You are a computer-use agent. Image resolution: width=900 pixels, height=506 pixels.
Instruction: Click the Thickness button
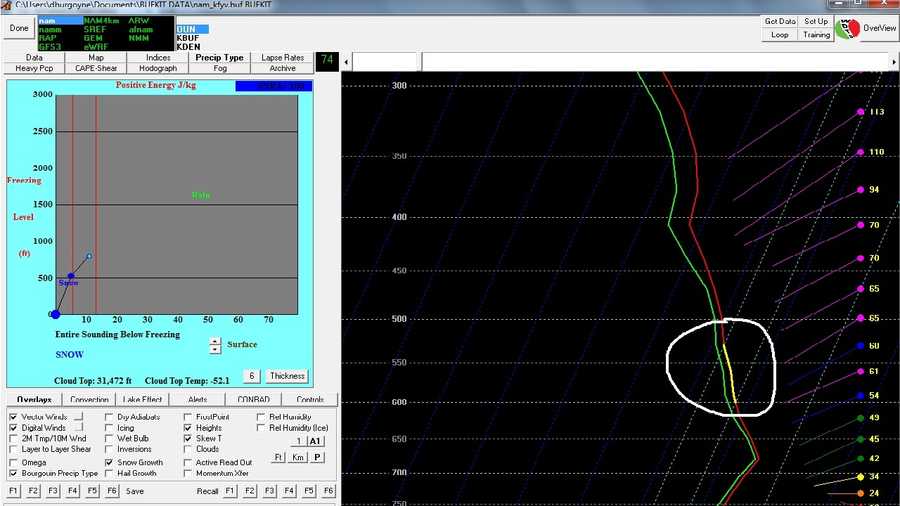pyautogui.click(x=287, y=376)
